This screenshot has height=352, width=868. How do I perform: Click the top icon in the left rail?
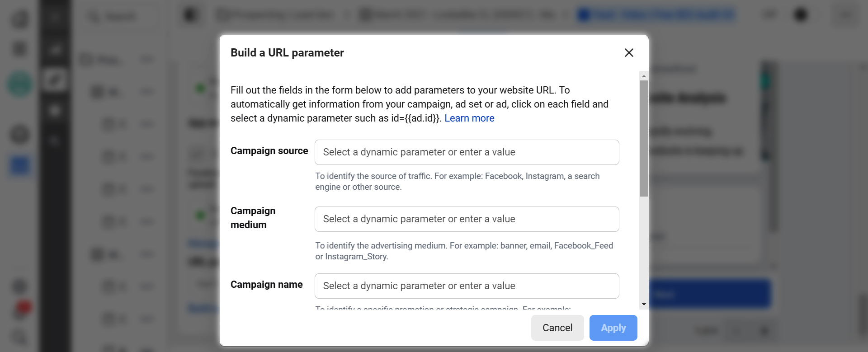coord(19,19)
